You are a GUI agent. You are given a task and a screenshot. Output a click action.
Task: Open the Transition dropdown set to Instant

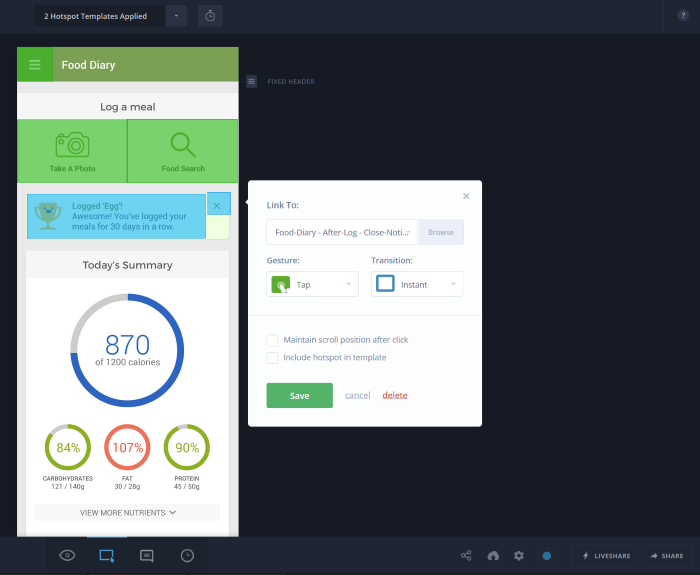point(416,285)
